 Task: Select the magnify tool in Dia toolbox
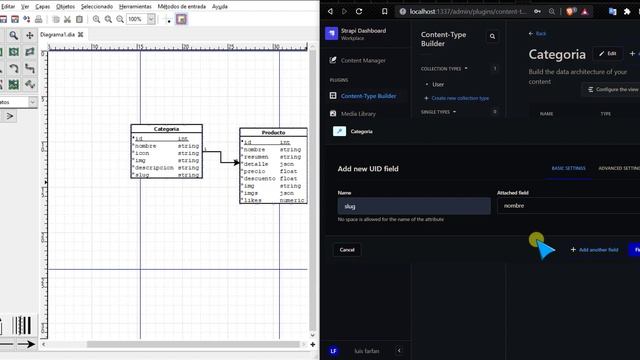point(13,36)
